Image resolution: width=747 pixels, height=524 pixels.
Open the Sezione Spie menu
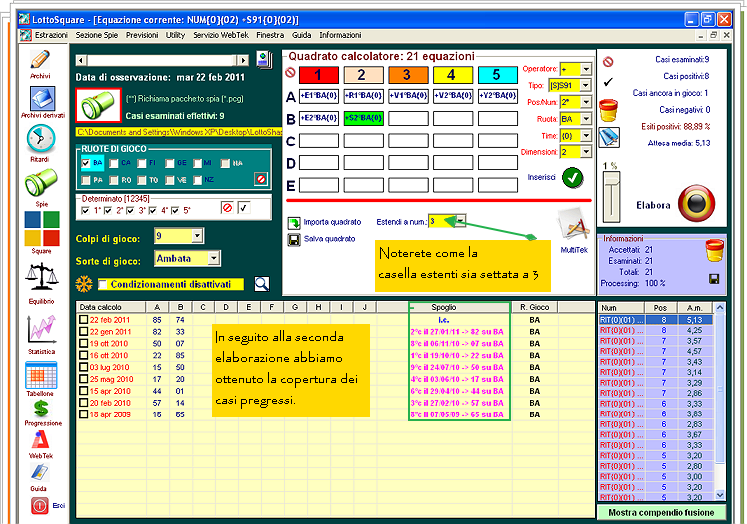97,35
